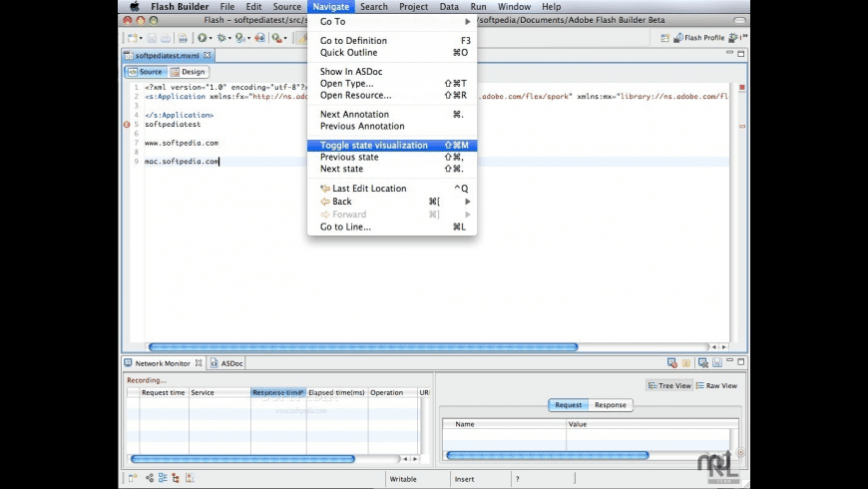Switch to Raw View
This screenshot has height=489, width=868.
click(716, 385)
